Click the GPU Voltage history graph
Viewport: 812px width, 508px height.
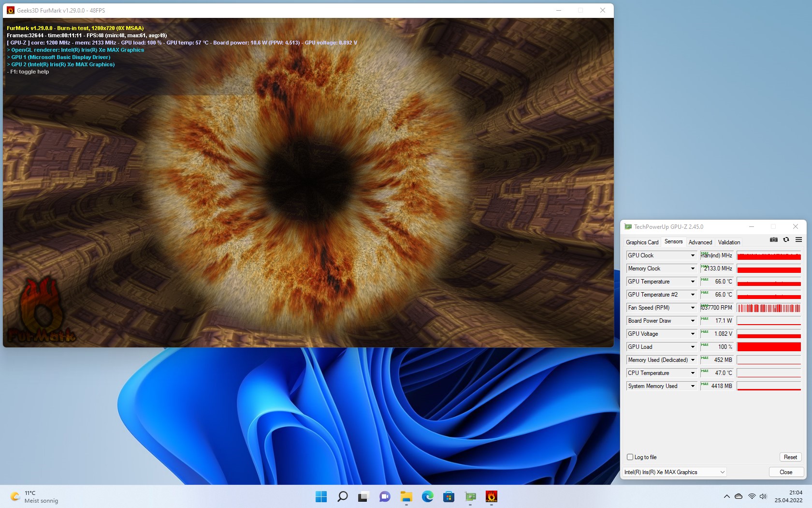(x=769, y=334)
